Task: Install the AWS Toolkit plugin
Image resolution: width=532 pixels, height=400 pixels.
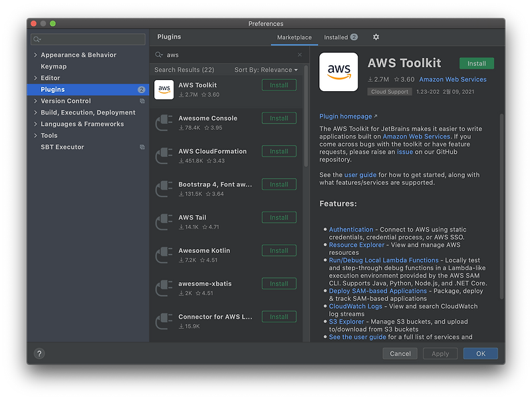Action: tap(477, 63)
